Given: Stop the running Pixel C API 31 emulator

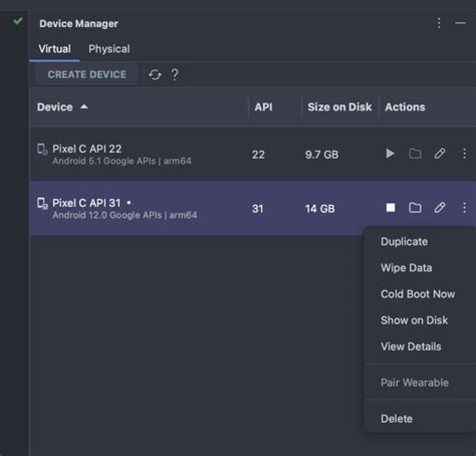Looking at the screenshot, I should (x=391, y=208).
